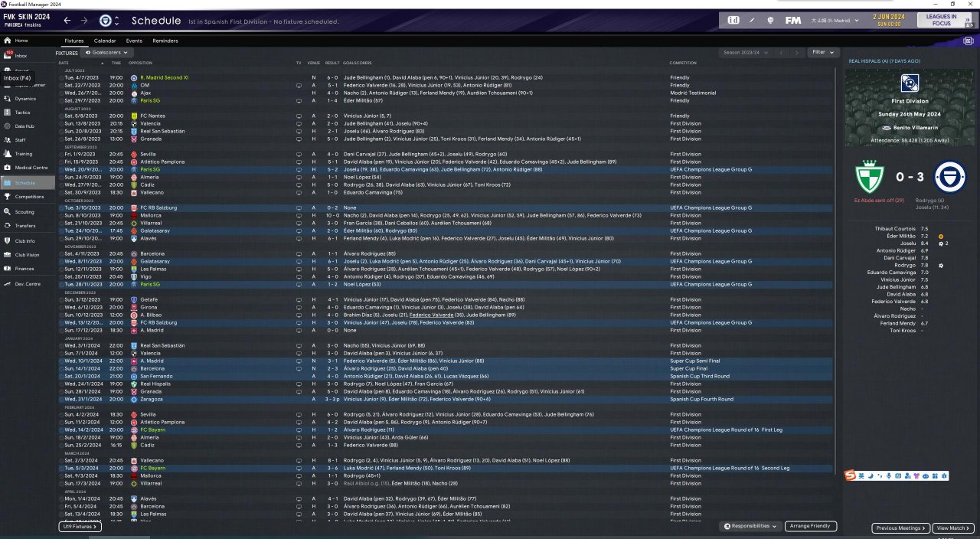Open the Training sidebar icon
Screen dimensions: 980x539
(8, 154)
